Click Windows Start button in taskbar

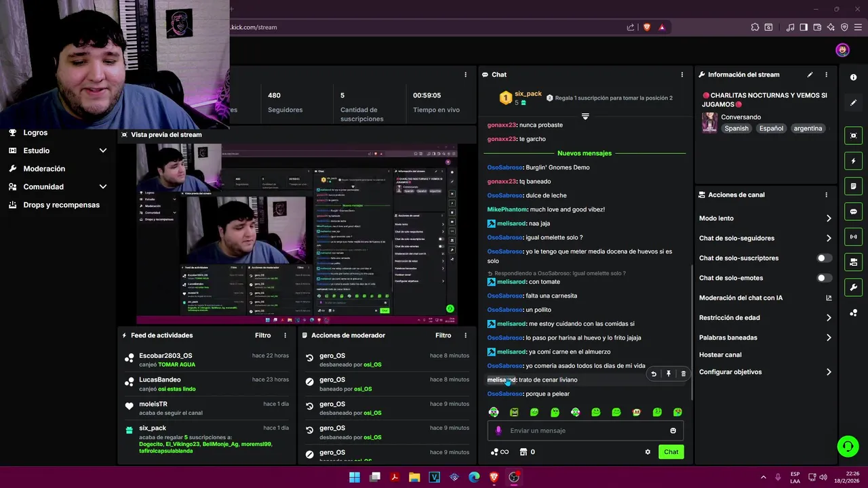[x=355, y=477]
